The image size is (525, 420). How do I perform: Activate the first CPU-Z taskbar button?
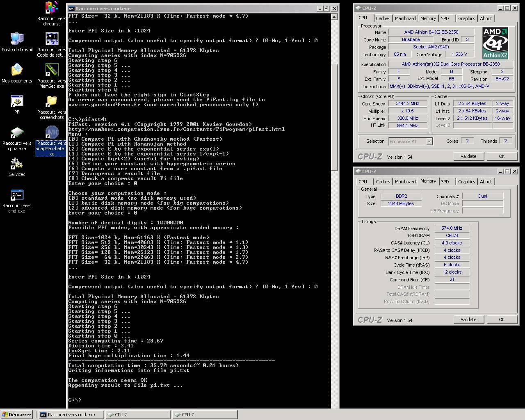coord(137,415)
